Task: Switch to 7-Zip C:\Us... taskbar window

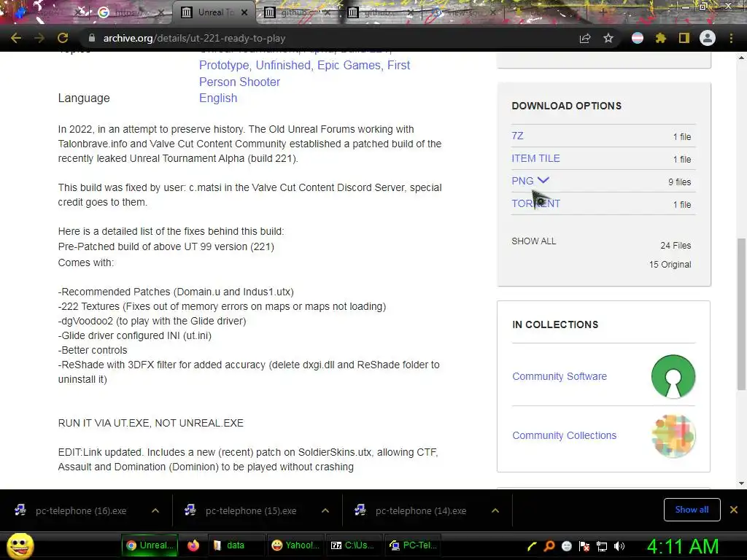Action: click(354, 545)
